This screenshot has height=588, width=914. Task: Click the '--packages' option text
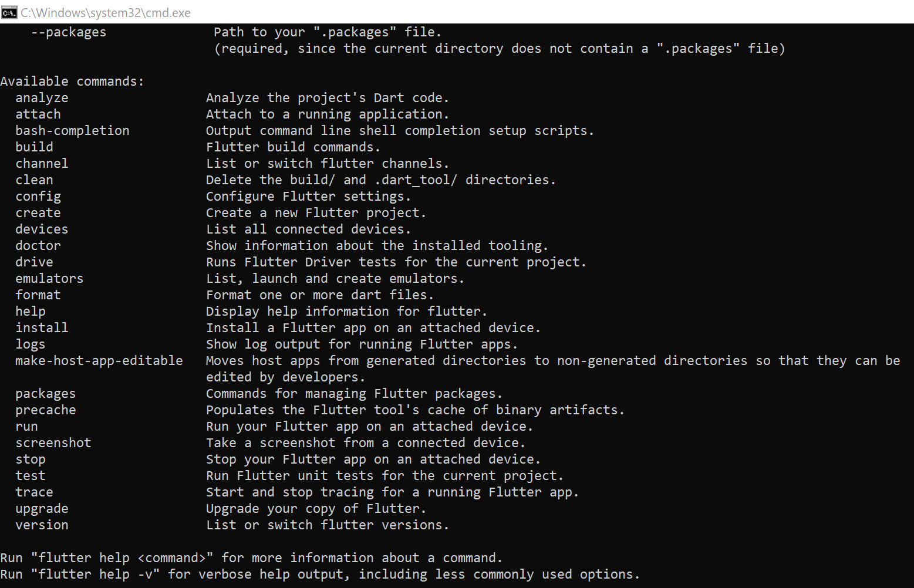69,32
